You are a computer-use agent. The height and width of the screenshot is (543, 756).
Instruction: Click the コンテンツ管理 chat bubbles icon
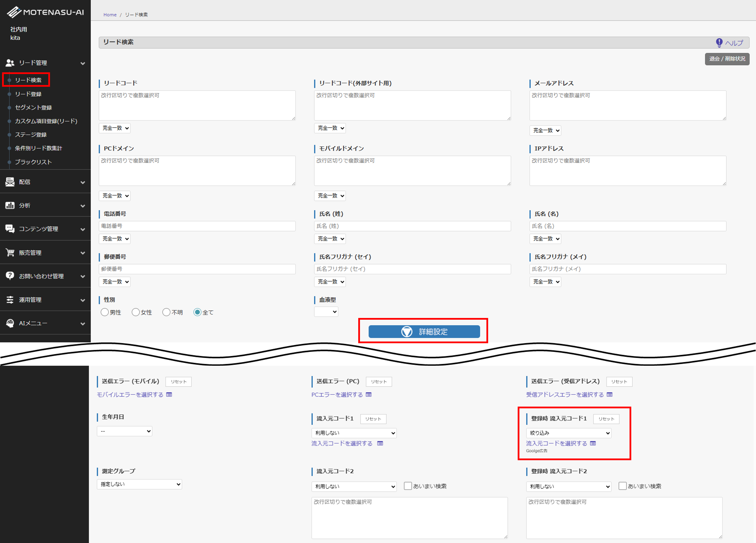10,229
